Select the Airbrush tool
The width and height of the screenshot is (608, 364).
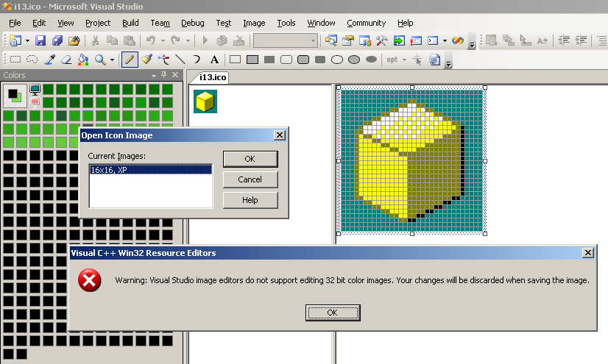click(163, 60)
